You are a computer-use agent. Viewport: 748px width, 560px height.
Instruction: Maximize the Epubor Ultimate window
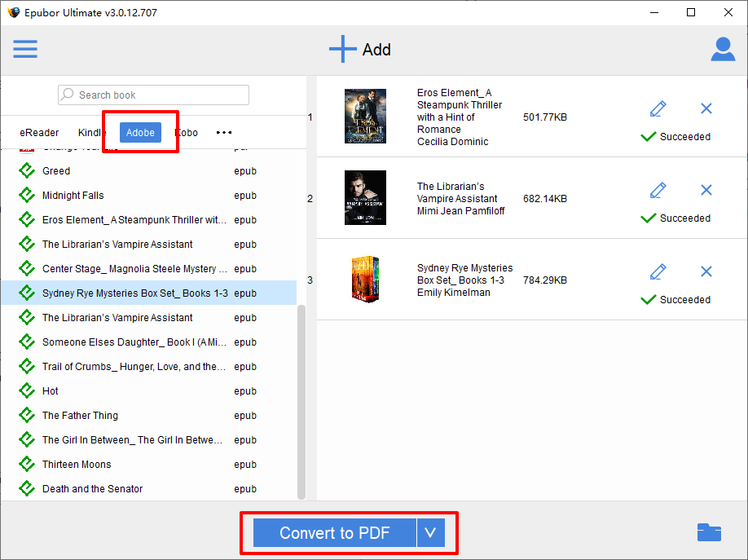(x=691, y=12)
